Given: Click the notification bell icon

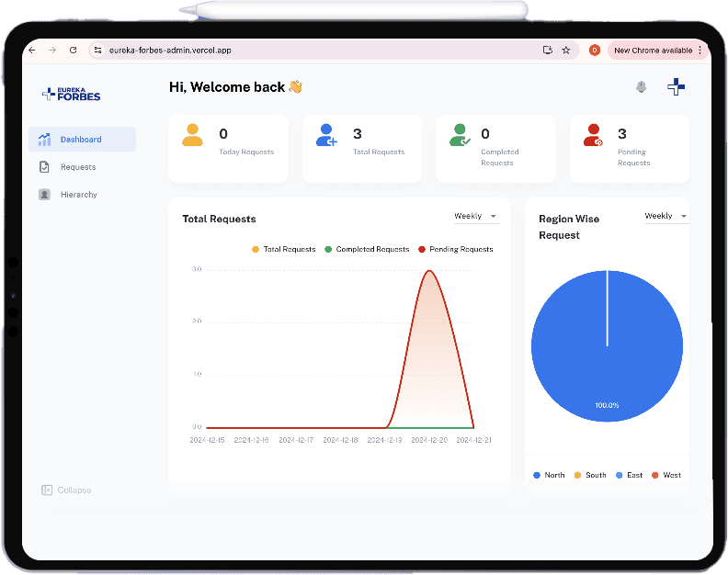Looking at the screenshot, I should click(x=641, y=86).
